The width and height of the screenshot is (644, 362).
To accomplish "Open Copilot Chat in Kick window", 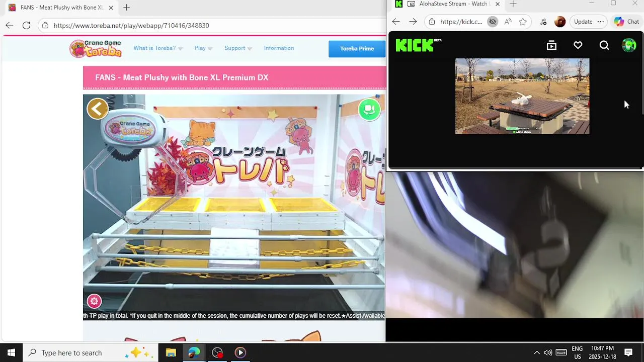I will tap(626, 22).
